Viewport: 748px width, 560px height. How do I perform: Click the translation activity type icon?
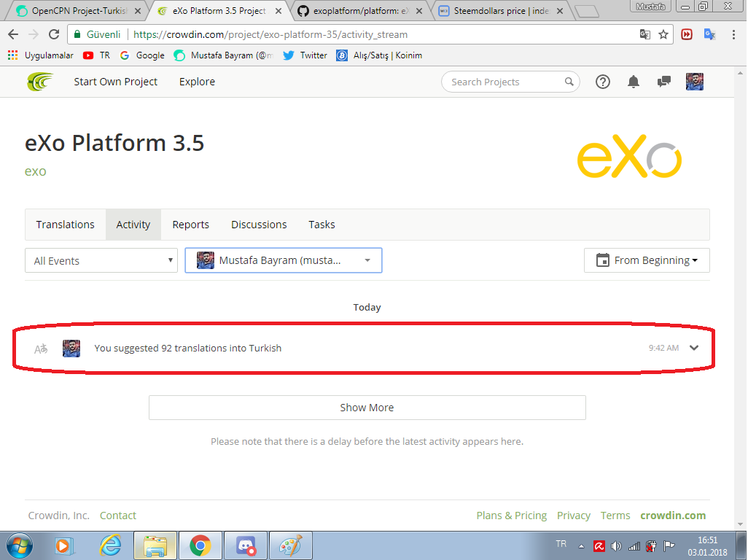41,349
